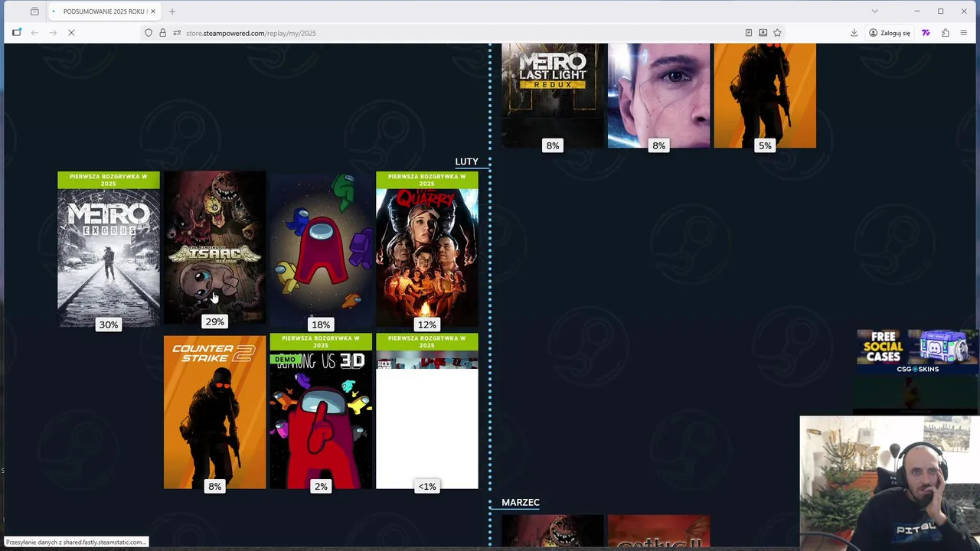Bookmark this page with star icon
This screenshot has height=551, width=980.
pyautogui.click(x=777, y=33)
